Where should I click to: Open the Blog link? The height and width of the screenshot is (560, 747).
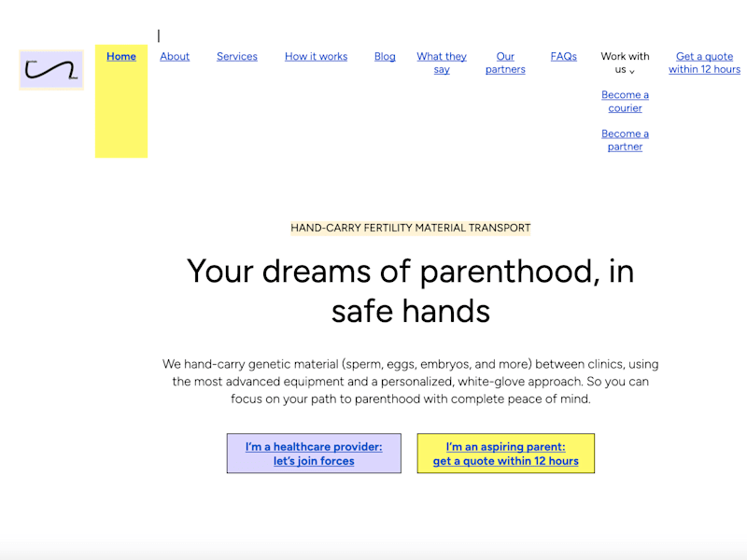[x=385, y=56]
